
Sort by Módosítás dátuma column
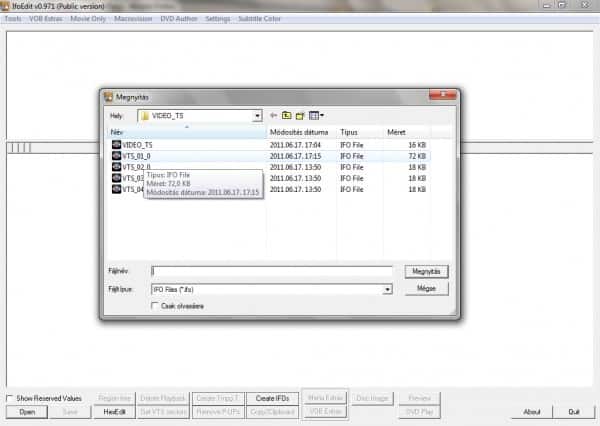pyautogui.click(x=300, y=132)
